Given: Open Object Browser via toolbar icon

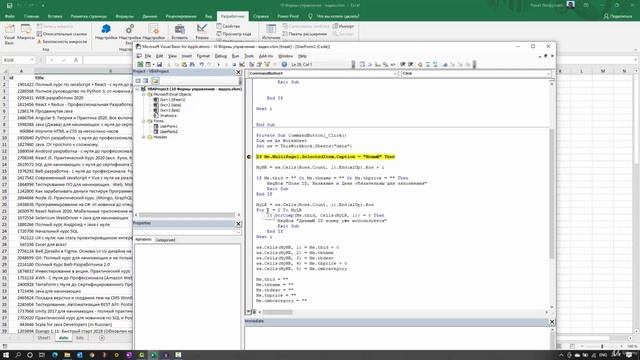Looking at the screenshot, I should coord(267,64).
